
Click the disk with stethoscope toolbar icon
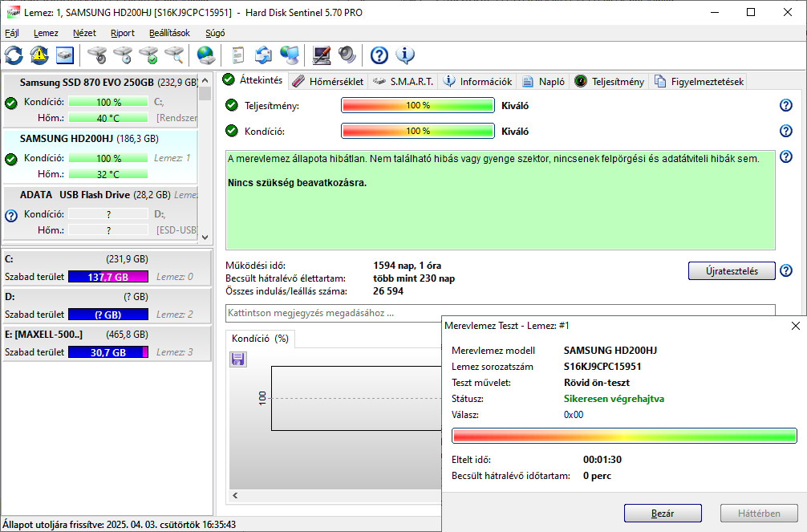(x=97, y=55)
